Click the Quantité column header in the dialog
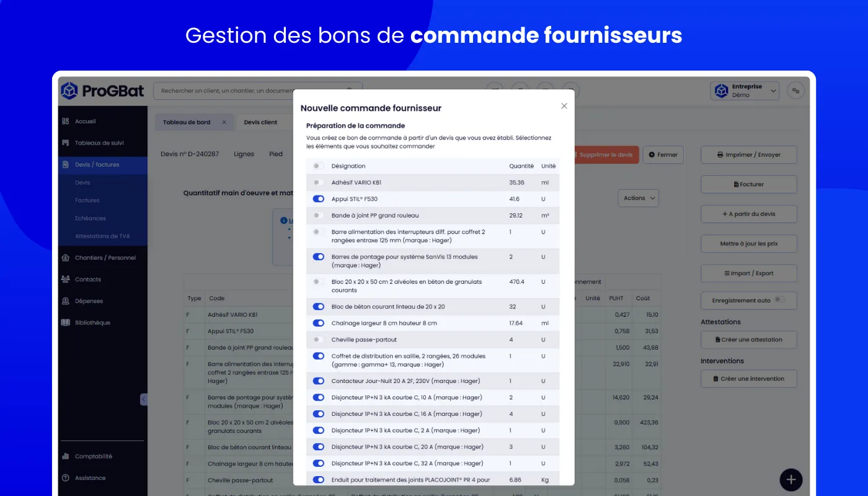868x496 pixels. click(521, 166)
